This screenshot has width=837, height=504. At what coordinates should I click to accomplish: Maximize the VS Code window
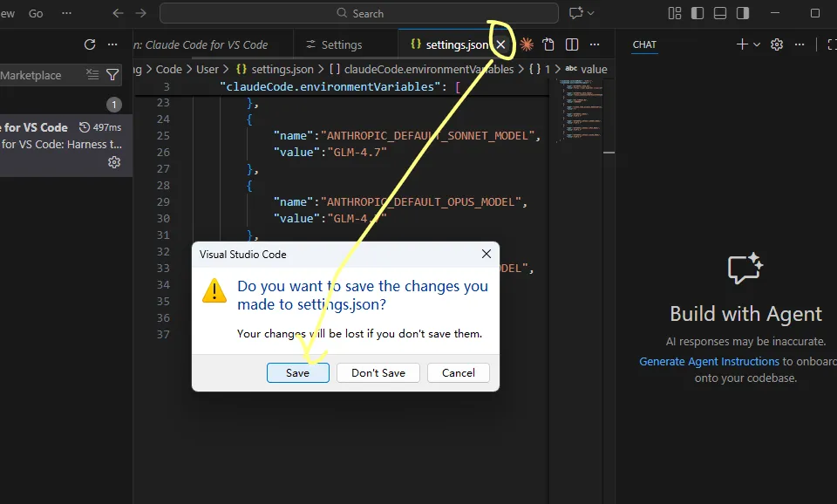click(x=814, y=13)
